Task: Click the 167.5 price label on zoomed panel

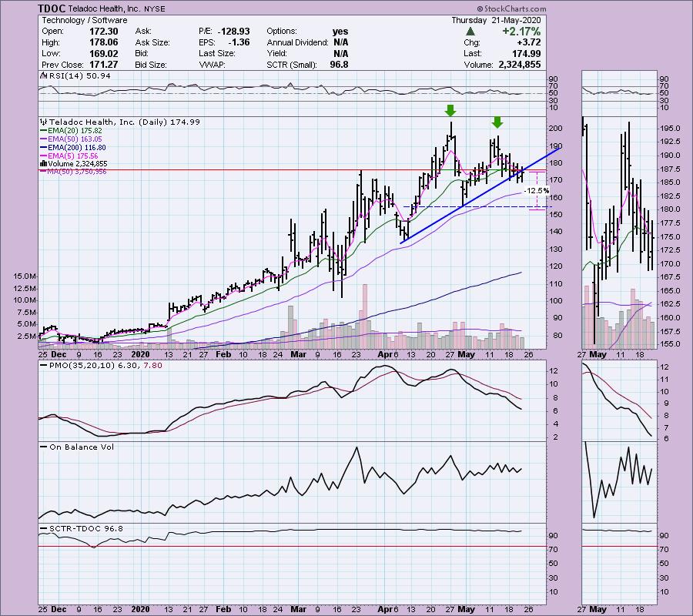Action: (671, 276)
